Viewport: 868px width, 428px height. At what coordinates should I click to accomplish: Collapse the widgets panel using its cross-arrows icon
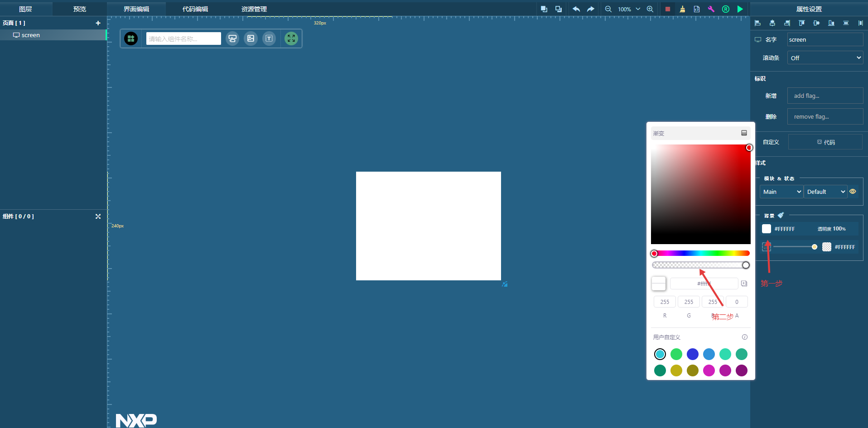98,216
